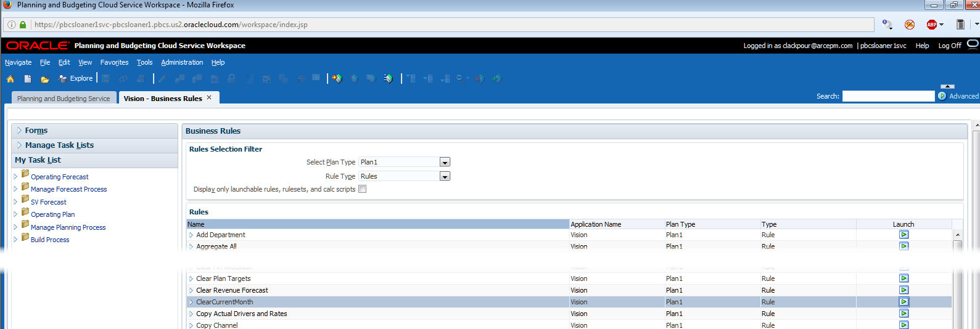980x329 pixels.
Task: Expand the Add Department rule row
Action: coord(191,235)
